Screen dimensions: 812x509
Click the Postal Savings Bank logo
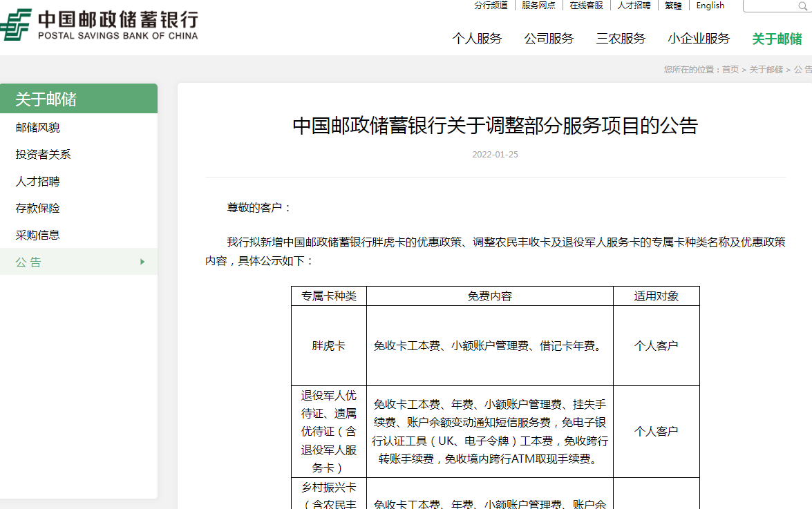pyautogui.click(x=99, y=24)
